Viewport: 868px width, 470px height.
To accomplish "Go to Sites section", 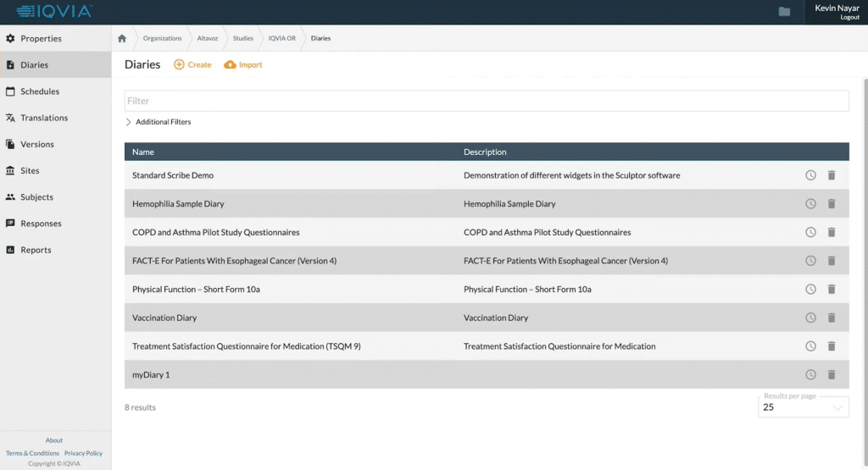I will pyautogui.click(x=55, y=170).
